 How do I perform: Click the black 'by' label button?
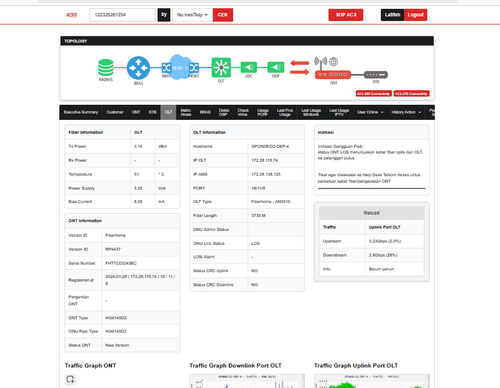164,15
